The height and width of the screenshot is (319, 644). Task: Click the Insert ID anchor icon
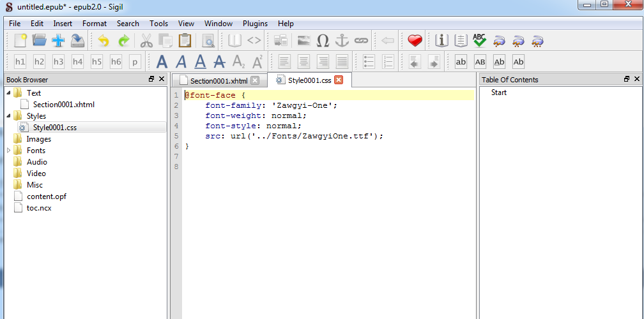click(x=342, y=41)
